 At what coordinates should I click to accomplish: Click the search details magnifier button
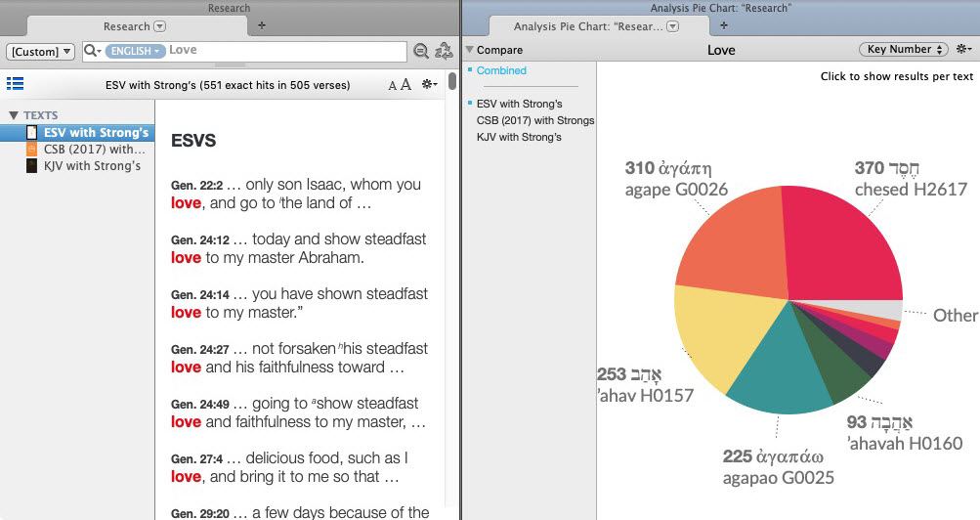click(421, 51)
